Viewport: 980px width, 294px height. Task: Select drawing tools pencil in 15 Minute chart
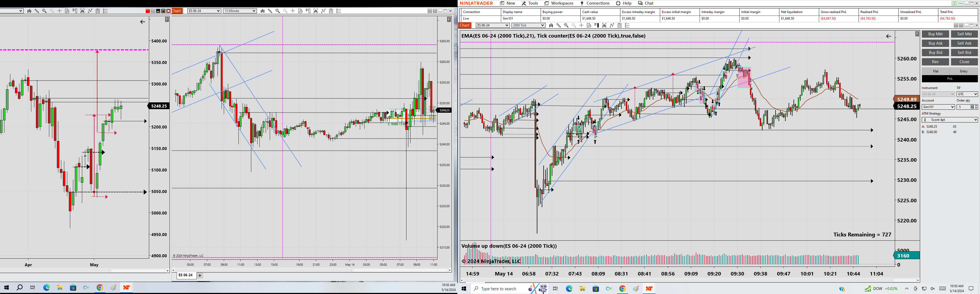pos(270,11)
